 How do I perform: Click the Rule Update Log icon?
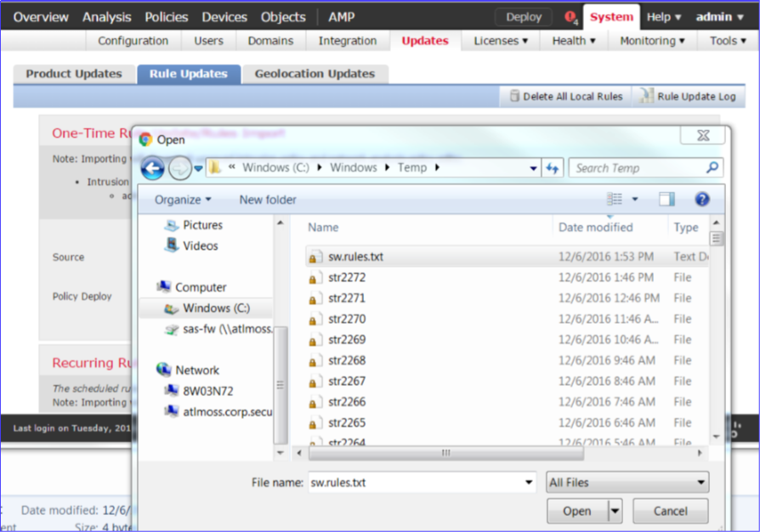tap(647, 95)
